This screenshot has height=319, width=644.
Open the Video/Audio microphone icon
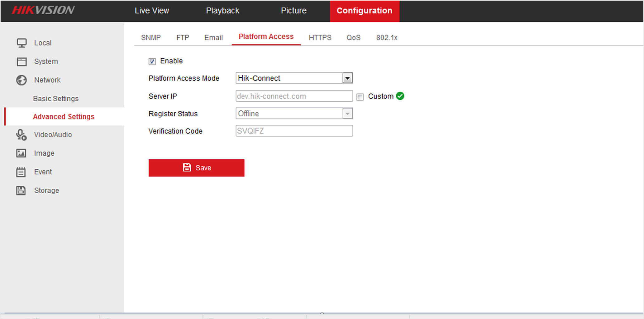[x=21, y=134]
